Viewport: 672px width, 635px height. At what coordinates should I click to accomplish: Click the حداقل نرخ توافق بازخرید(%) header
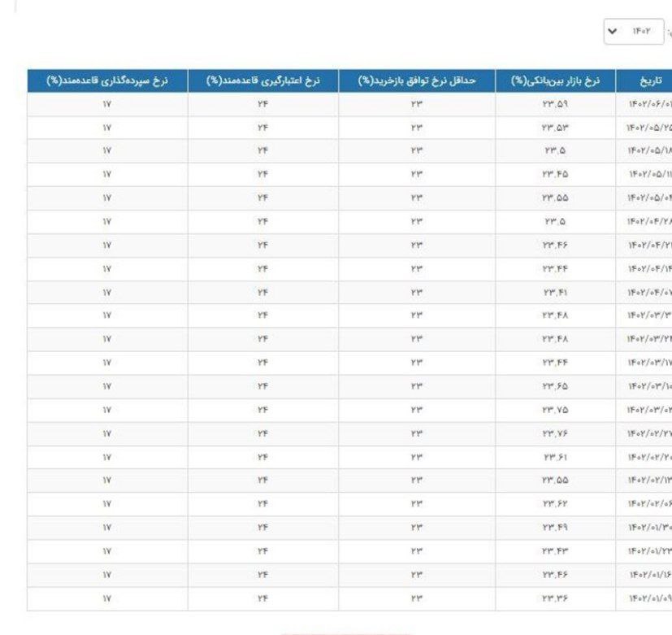click(417, 80)
